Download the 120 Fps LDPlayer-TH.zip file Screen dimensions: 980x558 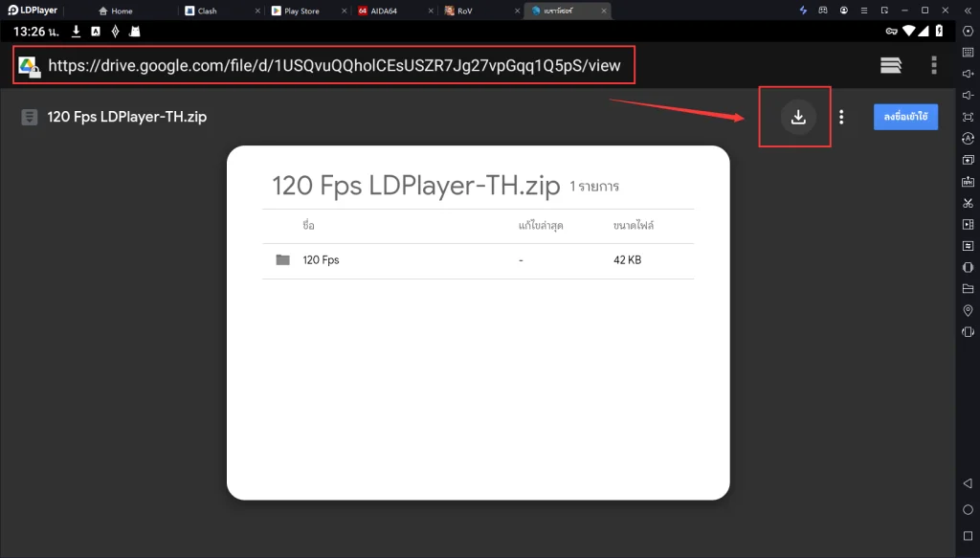pos(798,117)
